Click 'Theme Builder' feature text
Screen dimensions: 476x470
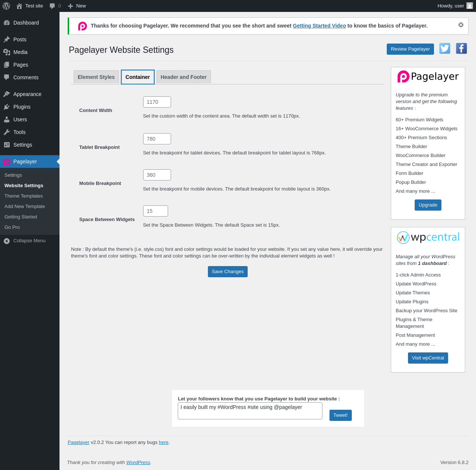coord(411,147)
